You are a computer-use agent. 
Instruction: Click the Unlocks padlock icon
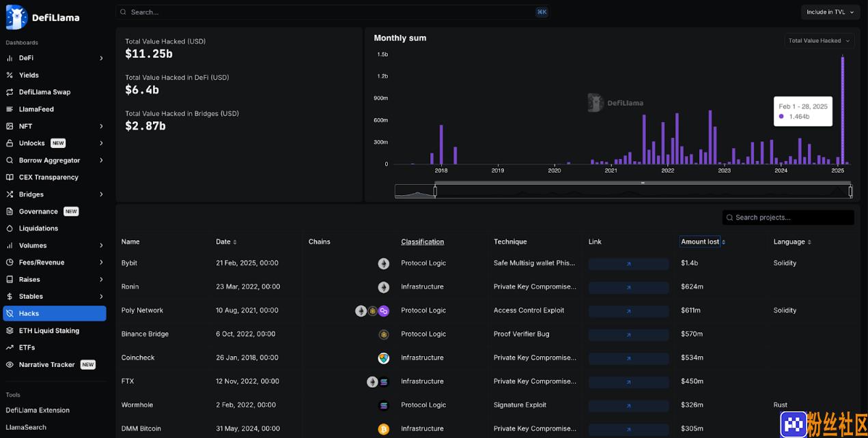click(x=10, y=143)
